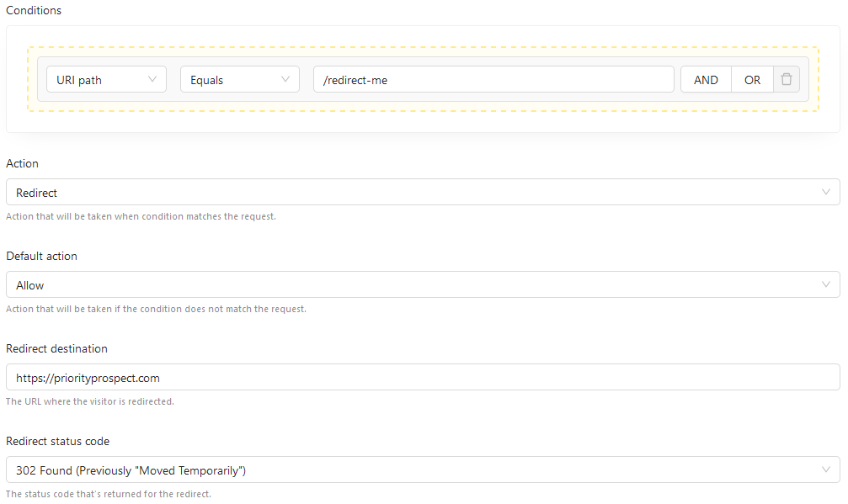Select 'The status code that's returned for the redirect.' hint
Viewport: 848px width, 504px height.
108,494
